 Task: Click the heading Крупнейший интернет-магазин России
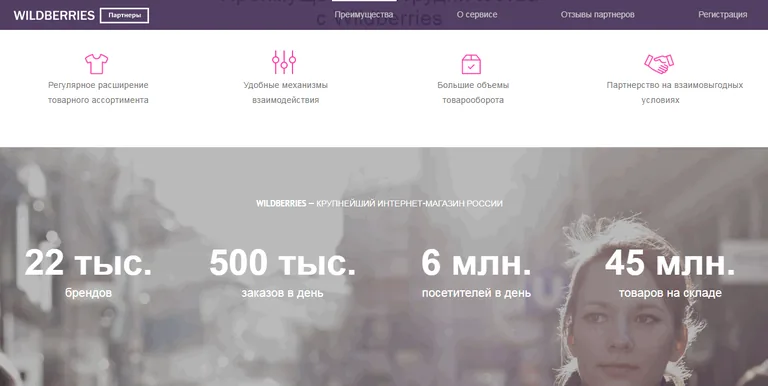pos(379,203)
